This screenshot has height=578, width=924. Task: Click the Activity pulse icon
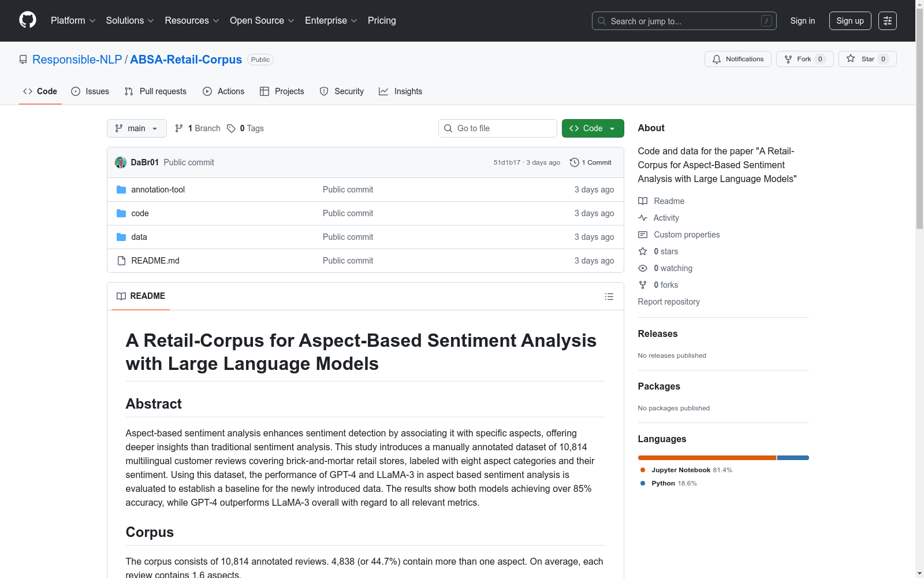click(x=643, y=218)
